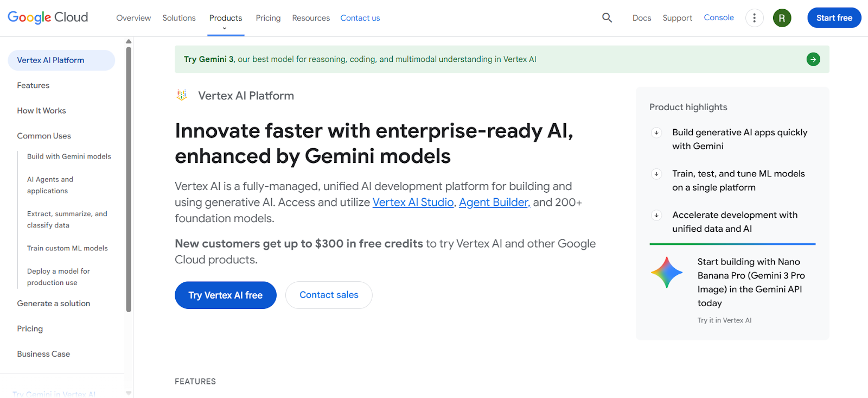Click the FEATURES section label
The image size is (868, 398).
tap(195, 382)
